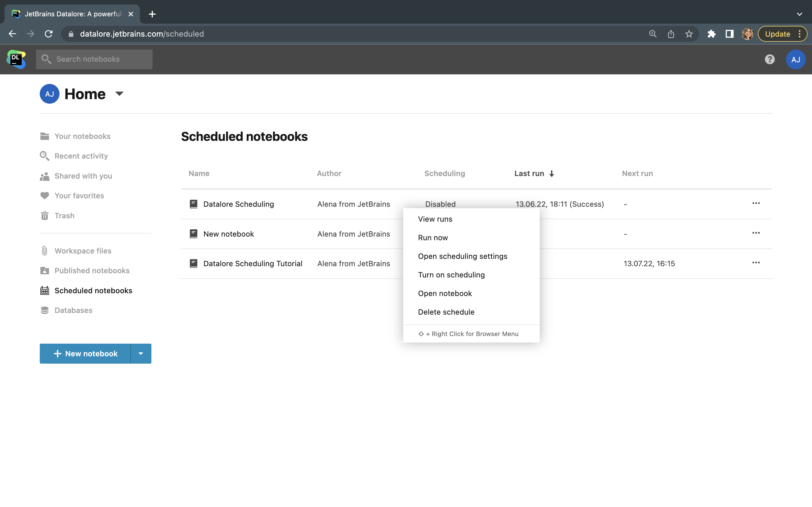Toggle Last run column sort arrow
The image size is (812, 507).
pos(551,174)
